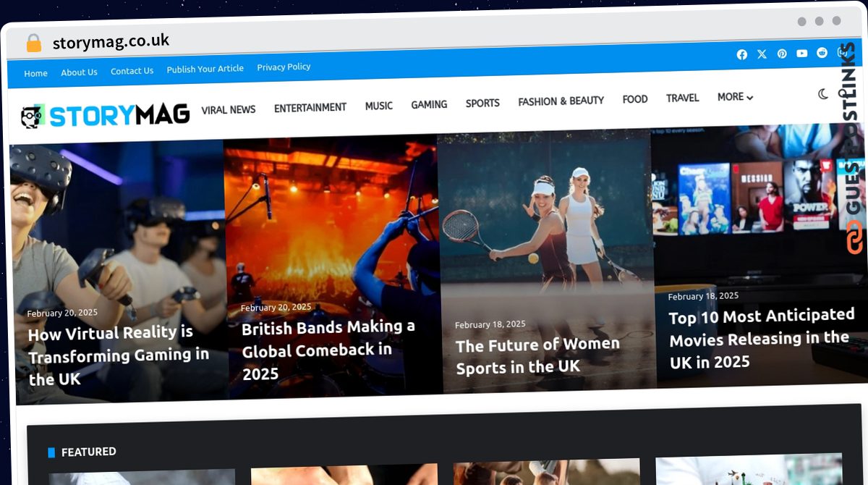Open the X (Twitter) social icon
The height and width of the screenshot is (485, 868).
click(x=762, y=54)
